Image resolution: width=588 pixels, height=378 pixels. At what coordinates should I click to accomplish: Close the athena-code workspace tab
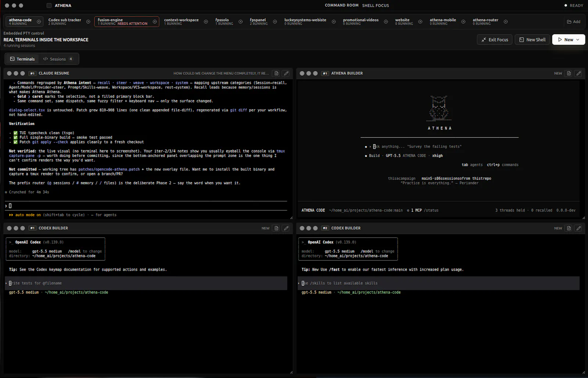39,22
